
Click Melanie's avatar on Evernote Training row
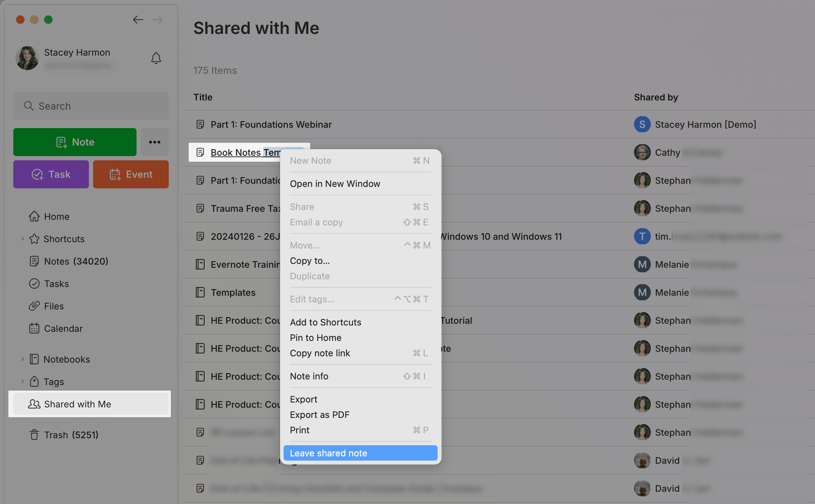pyautogui.click(x=642, y=264)
